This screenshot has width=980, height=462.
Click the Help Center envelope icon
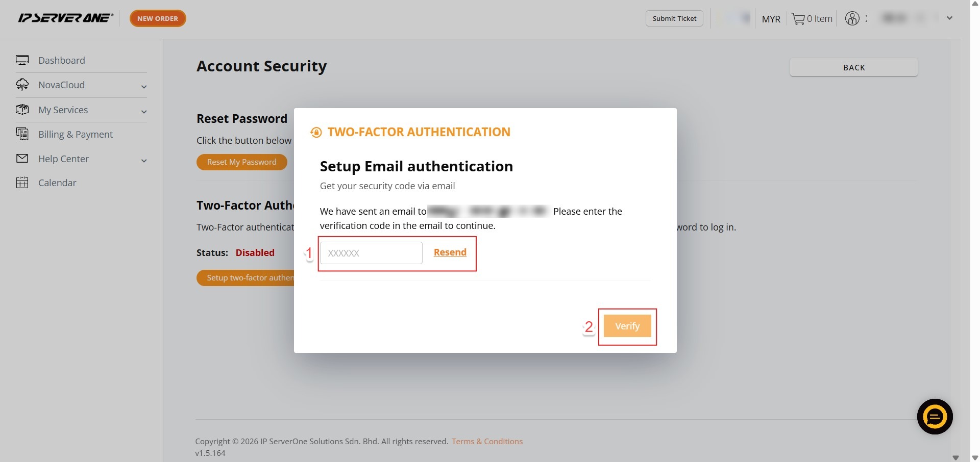pyautogui.click(x=22, y=159)
